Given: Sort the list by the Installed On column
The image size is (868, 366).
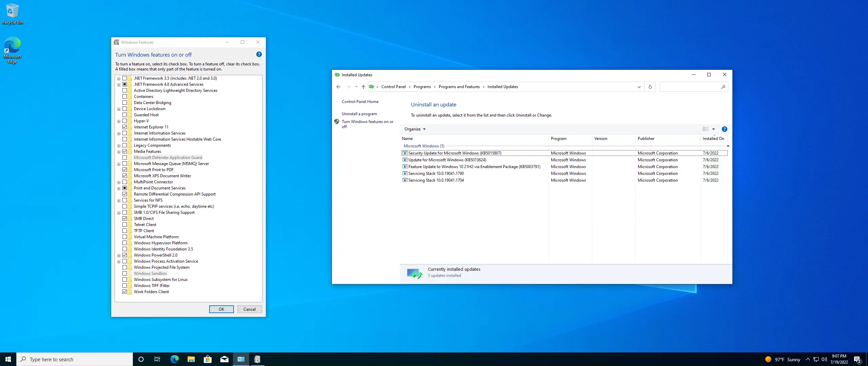Looking at the screenshot, I should pyautogui.click(x=713, y=139).
